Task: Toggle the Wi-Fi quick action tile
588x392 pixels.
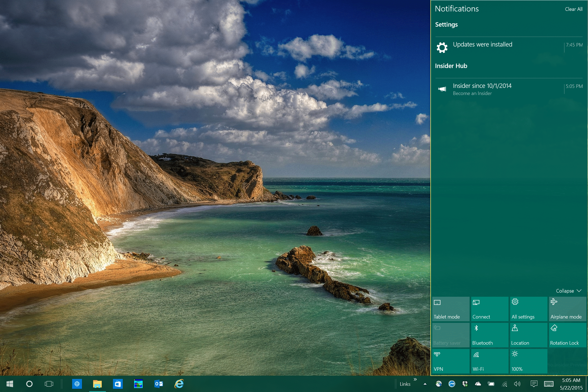Action: [489, 361]
